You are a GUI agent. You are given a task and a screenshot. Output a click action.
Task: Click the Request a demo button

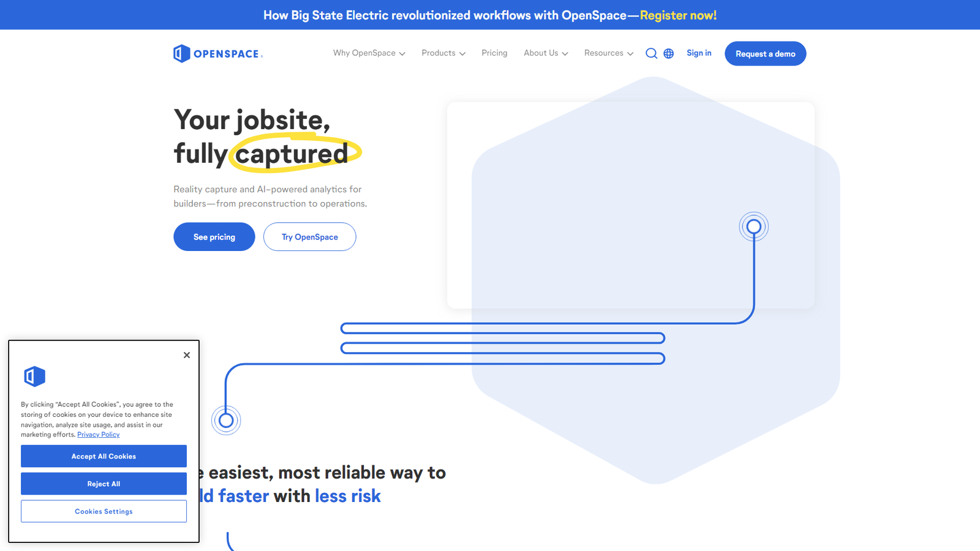[x=766, y=54]
